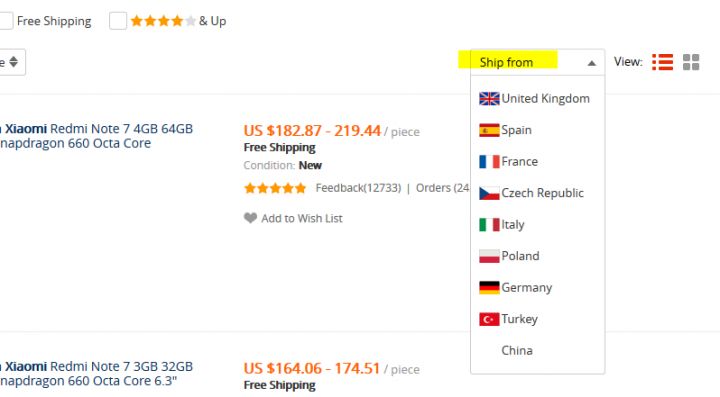Click the Spain flag icon
The width and height of the screenshot is (720, 397).
pos(489,130)
